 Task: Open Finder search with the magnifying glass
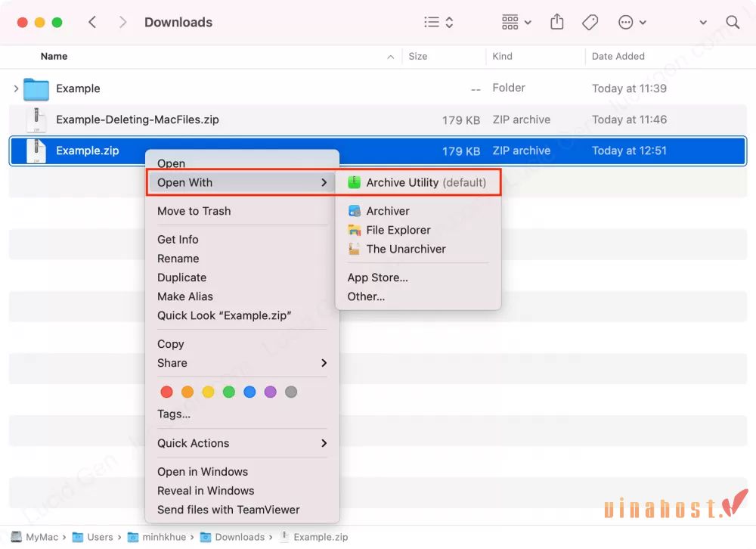732,22
